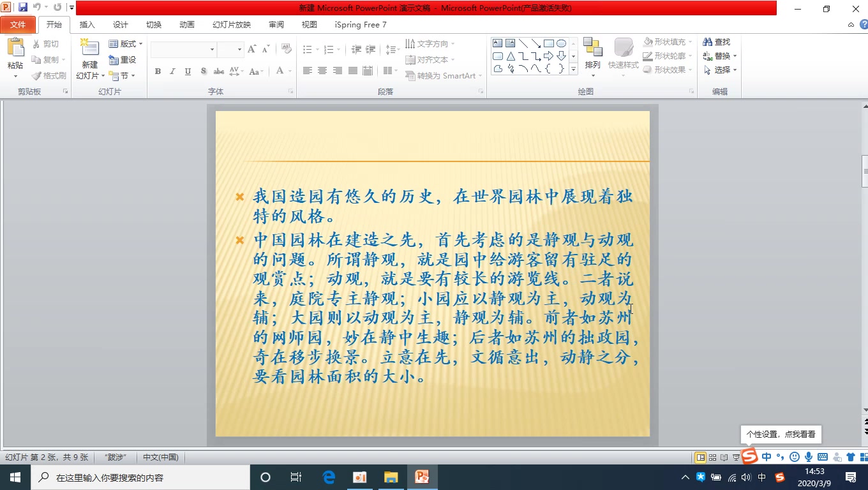Click the "跋涉" theme name in status bar
The width and height of the screenshot is (868, 490).
(x=114, y=457)
